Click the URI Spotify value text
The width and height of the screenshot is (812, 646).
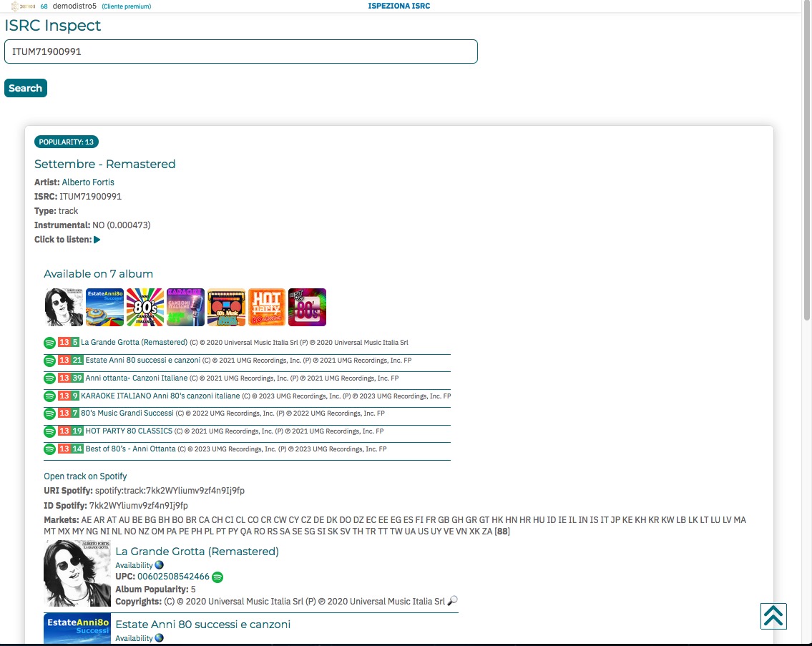click(170, 491)
